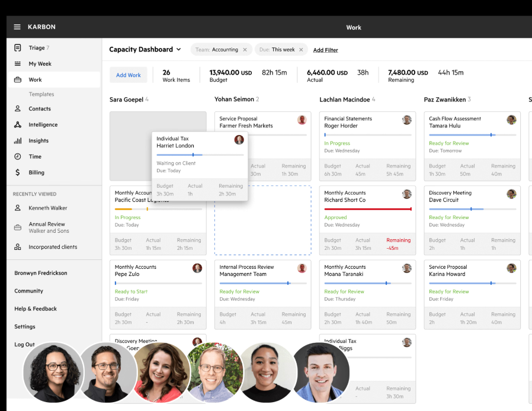Open the hamburger menu icon
Viewport: 532px width, 411px height.
(17, 27)
